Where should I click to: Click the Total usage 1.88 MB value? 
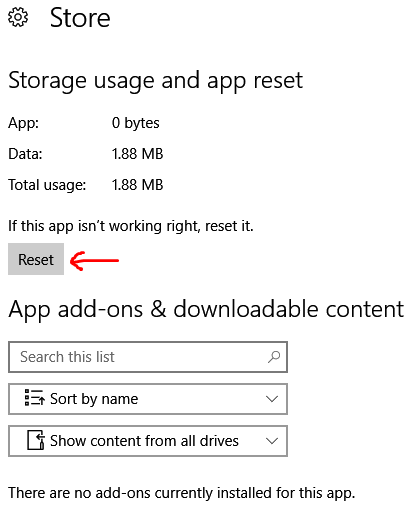(137, 185)
